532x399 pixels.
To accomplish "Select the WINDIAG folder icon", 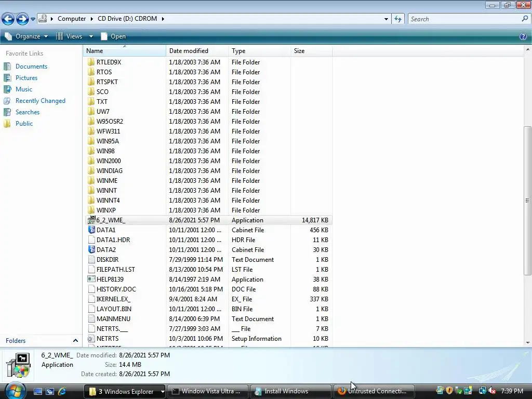I will click(x=91, y=170).
